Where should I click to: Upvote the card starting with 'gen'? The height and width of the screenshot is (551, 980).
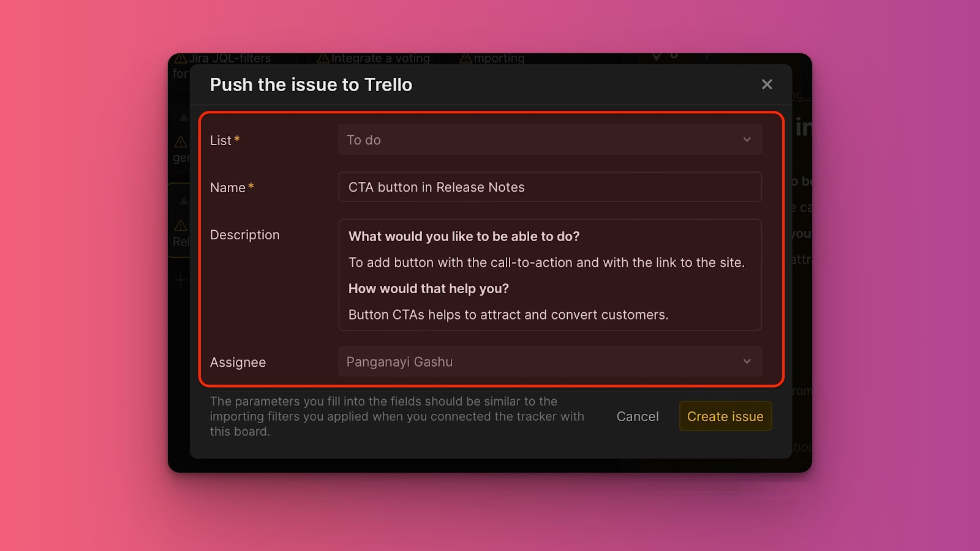tap(184, 116)
